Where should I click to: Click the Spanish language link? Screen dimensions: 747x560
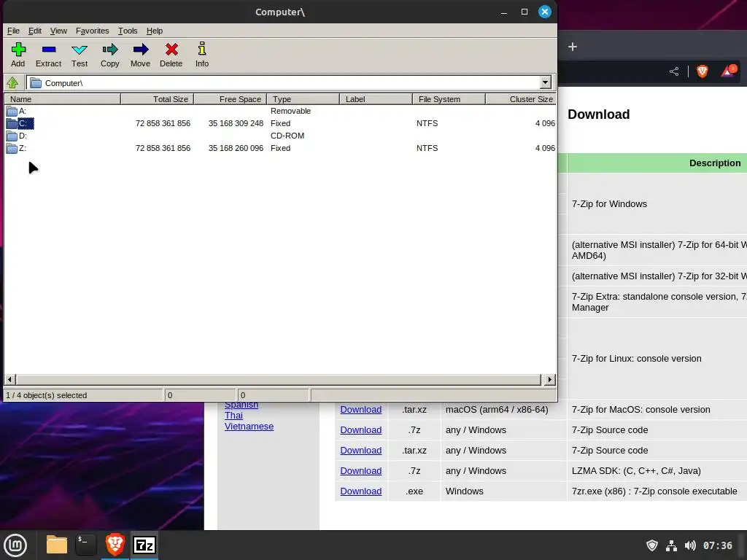coord(241,405)
